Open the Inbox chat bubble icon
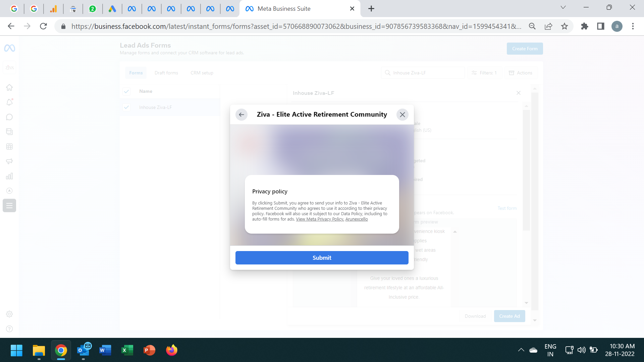The image size is (644, 362). (9, 117)
